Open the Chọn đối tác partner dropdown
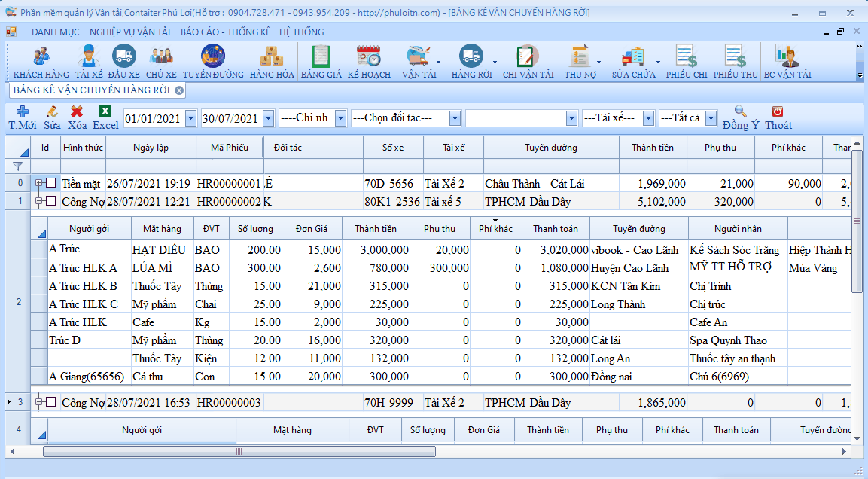This screenshot has height=479, width=868. pos(455,118)
